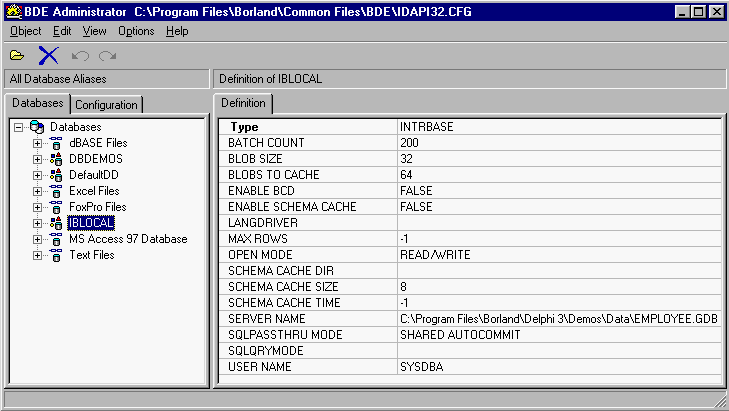This screenshot has height=411, width=729.
Task: Click the Databases root node icon
Action: (x=37, y=127)
